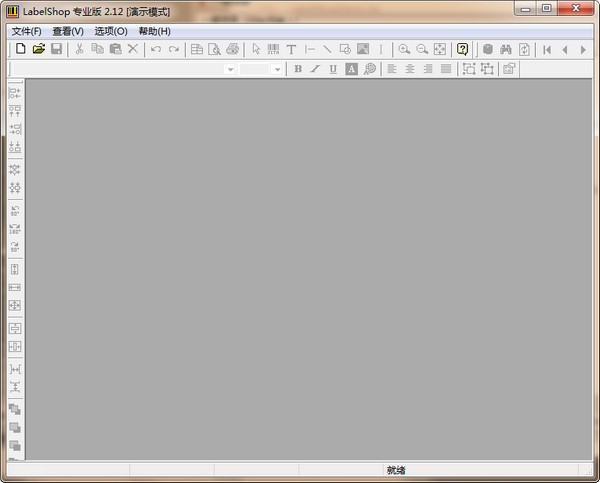
Task: Click the Help question mark icon
Action: [x=463, y=49]
